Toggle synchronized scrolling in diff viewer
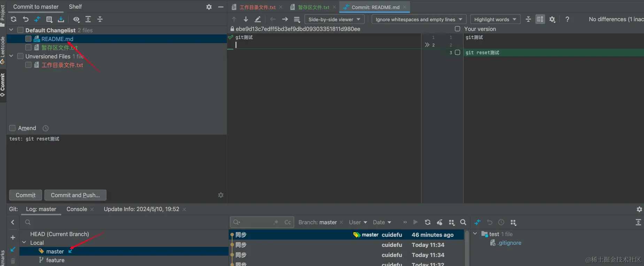The image size is (644, 266). (540, 19)
